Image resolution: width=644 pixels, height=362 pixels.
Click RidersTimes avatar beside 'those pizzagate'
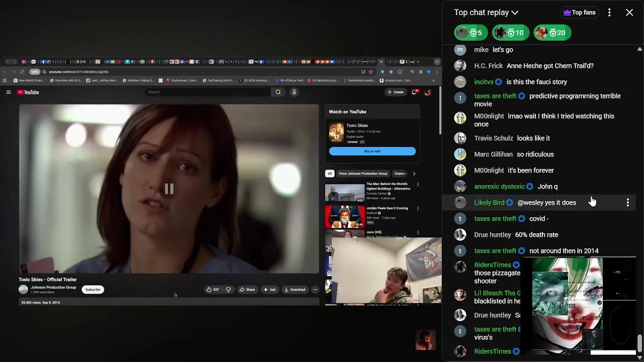tap(460, 267)
